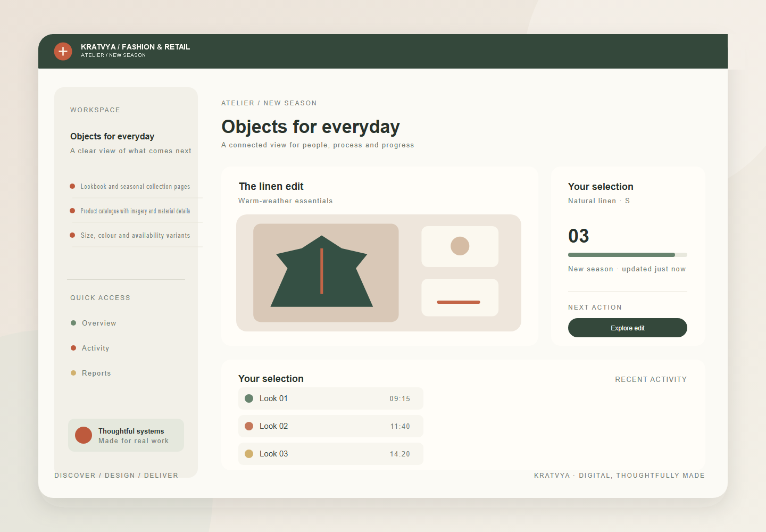Click 'The linen edit' card title
Image resolution: width=766 pixels, height=532 pixels.
271,186
